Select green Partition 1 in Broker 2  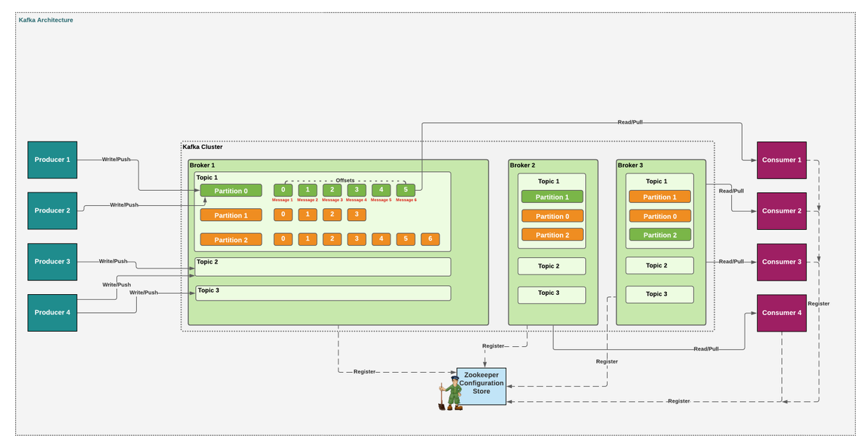pos(552,197)
